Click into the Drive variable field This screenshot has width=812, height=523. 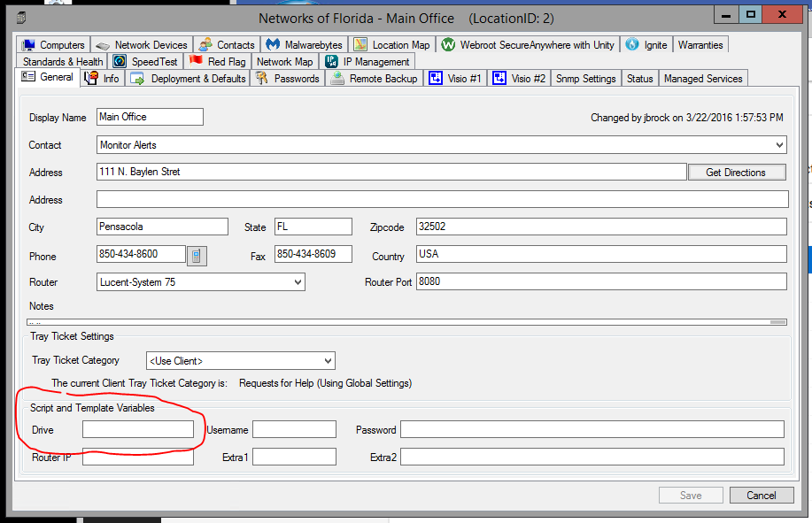pos(137,430)
